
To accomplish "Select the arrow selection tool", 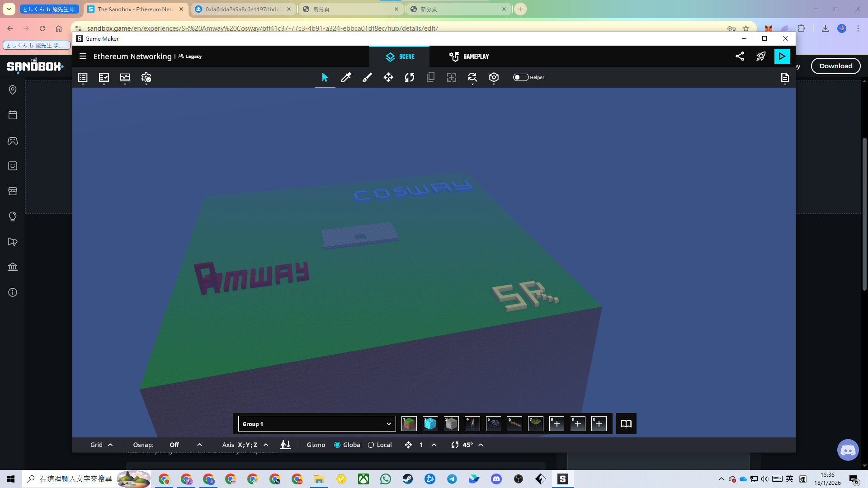I will pos(325,78).
